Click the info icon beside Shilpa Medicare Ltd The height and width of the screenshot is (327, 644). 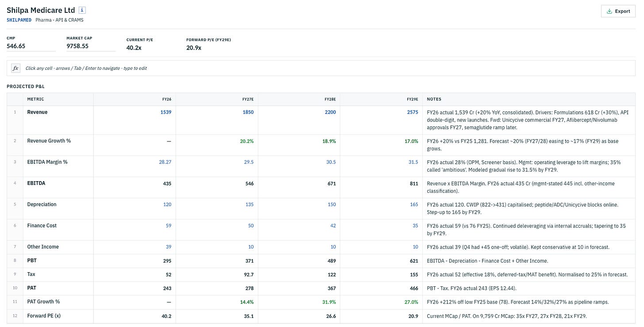[x=82, y=10]
